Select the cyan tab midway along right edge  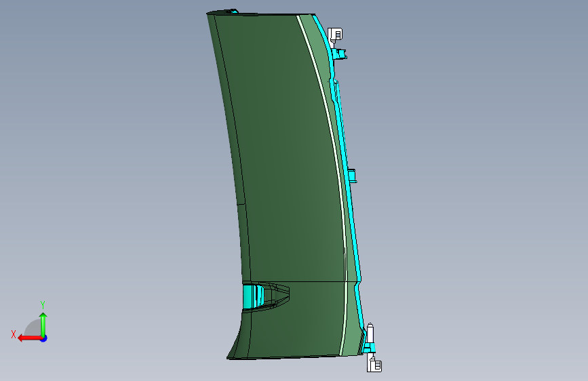point(352,176)
